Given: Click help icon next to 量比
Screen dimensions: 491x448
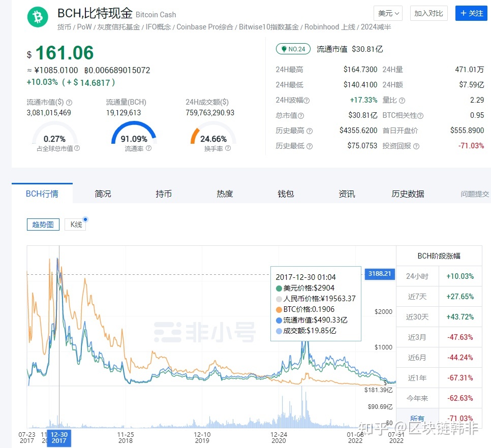Looking at the screenshot, I should pyautogui.click(x=402, y=101).
